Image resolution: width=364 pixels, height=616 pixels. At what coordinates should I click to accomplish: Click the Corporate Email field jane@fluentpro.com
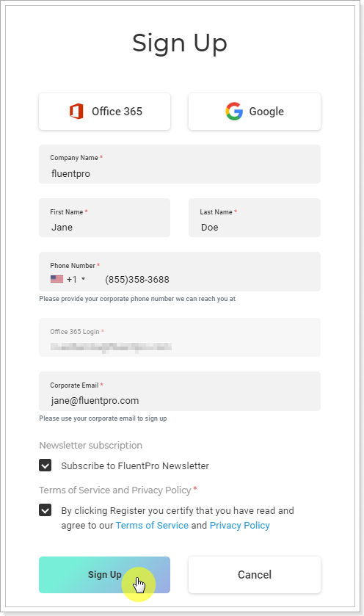point(180,391)
